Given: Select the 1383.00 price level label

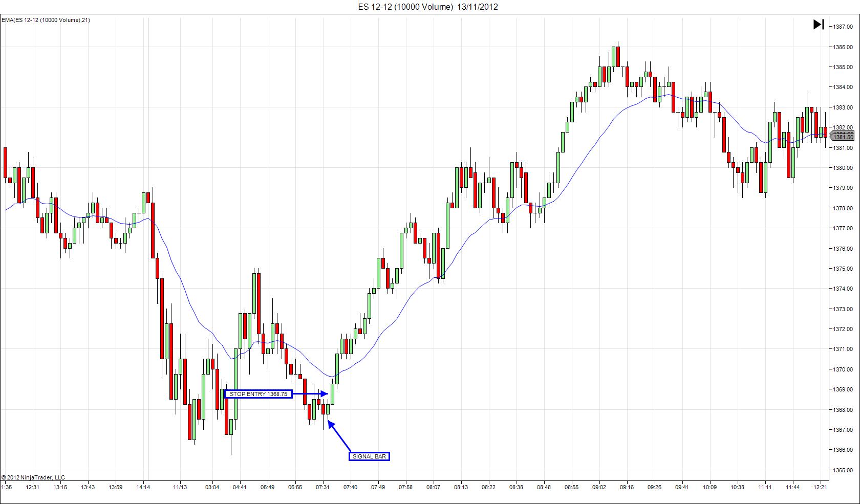Looking at the screenshot, I should click(843, 107).
